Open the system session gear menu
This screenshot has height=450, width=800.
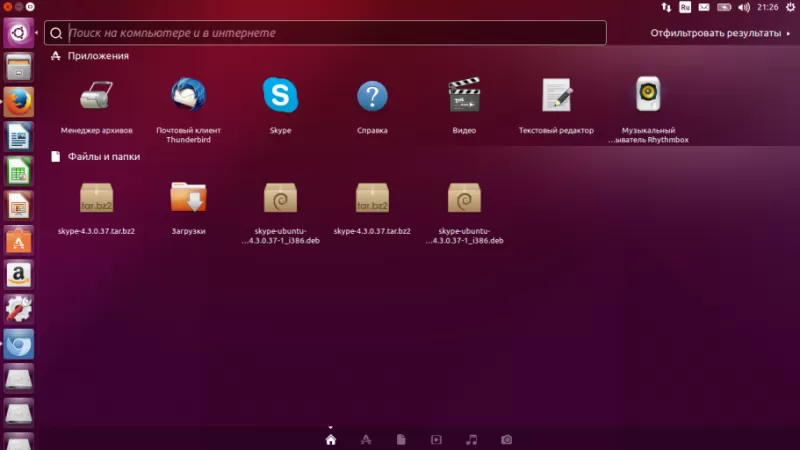pos(790,7)
